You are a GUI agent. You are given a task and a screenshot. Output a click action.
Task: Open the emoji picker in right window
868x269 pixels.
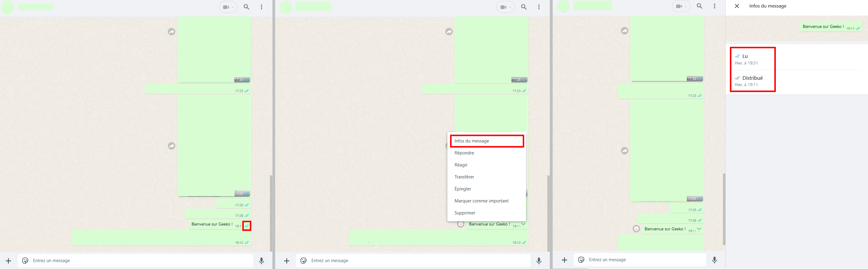coord(581,260)
